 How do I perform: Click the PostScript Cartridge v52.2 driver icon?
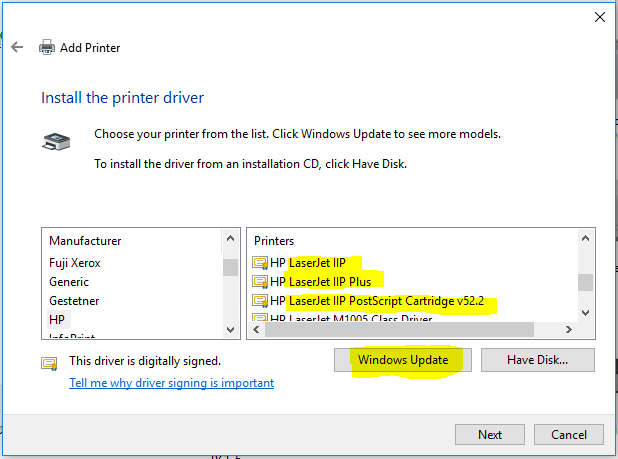point(260,301)
